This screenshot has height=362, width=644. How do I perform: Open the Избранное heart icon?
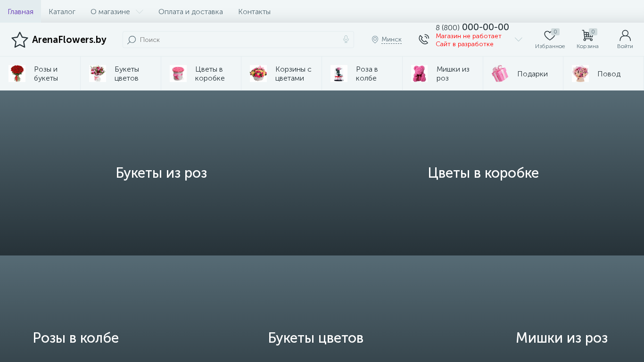point(549,36)
